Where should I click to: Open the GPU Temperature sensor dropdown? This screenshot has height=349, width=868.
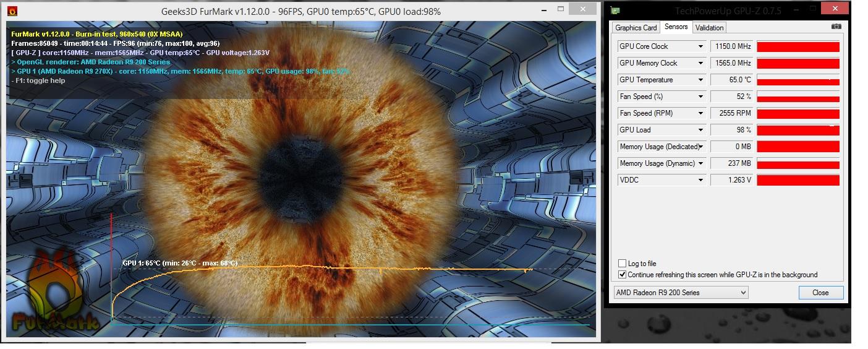[700, 80]
